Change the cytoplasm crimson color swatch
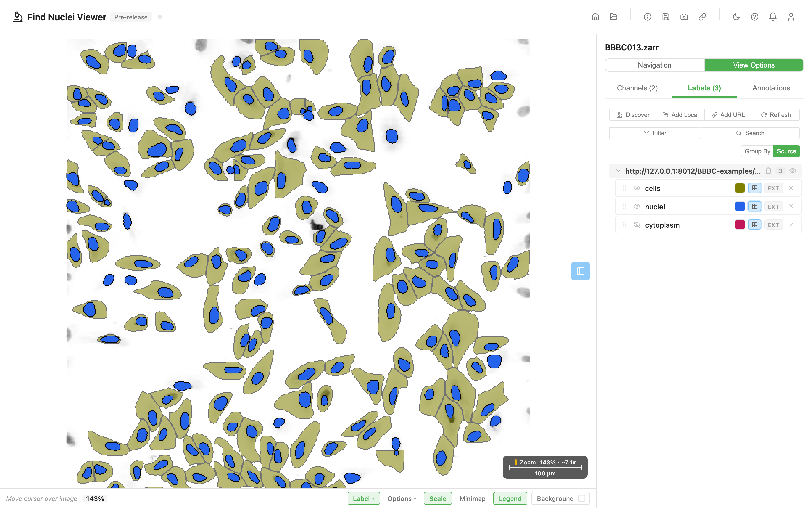The height and width of the screenshot is (508, 812). [x=739, y=225]
